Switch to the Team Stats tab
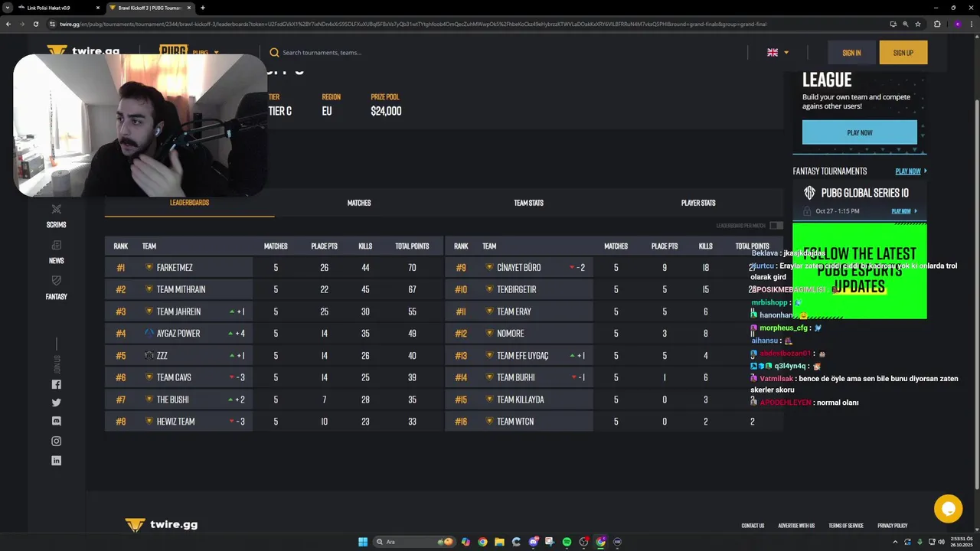 pyautogui.click(x=528, y=203)
